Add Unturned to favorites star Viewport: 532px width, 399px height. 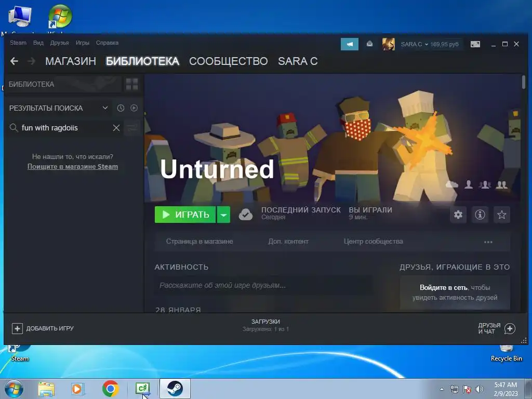(501, 215)
